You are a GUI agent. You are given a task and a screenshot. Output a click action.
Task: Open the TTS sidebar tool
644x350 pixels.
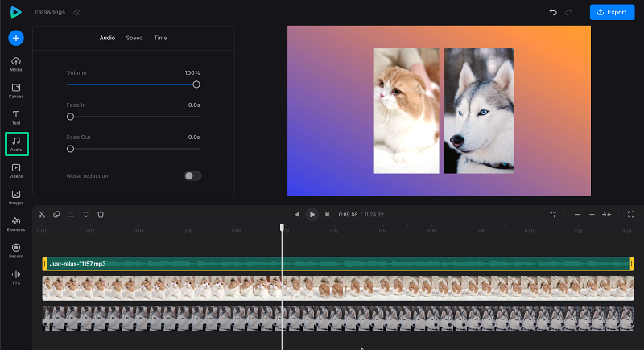coord(16,278)
